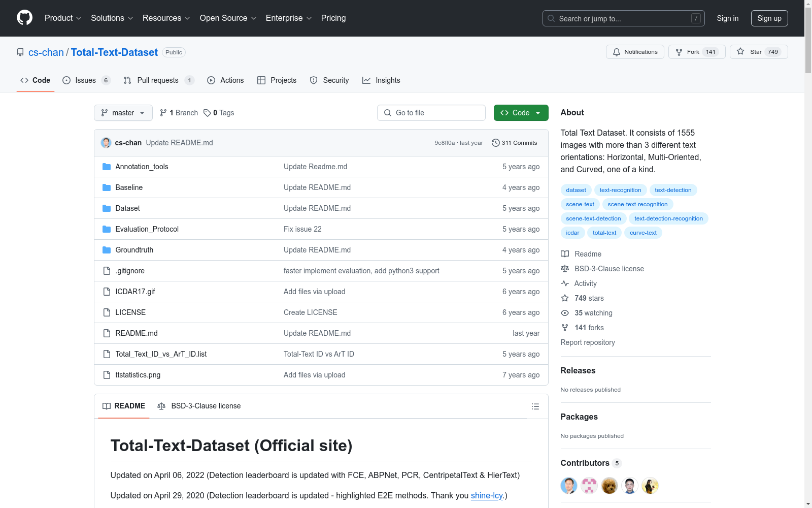Click the Activity pulse icon

point(565,283)
